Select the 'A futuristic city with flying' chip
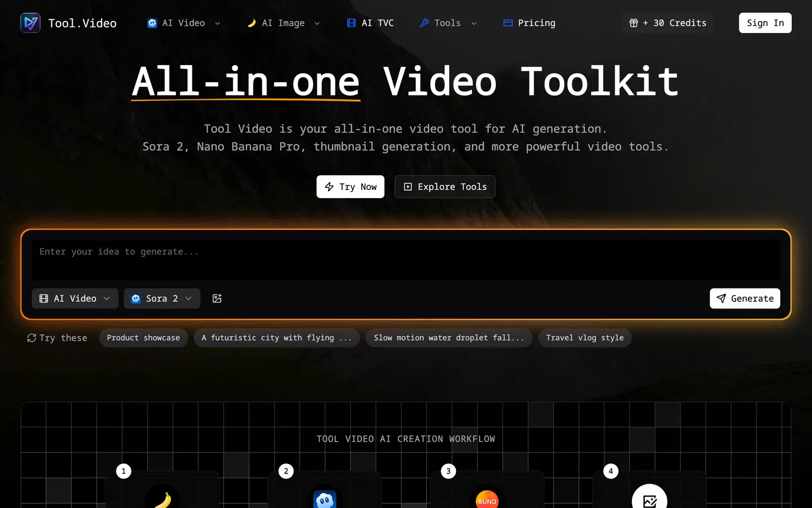The width and height of the screenshot is (812, 508). click(277, 338)
